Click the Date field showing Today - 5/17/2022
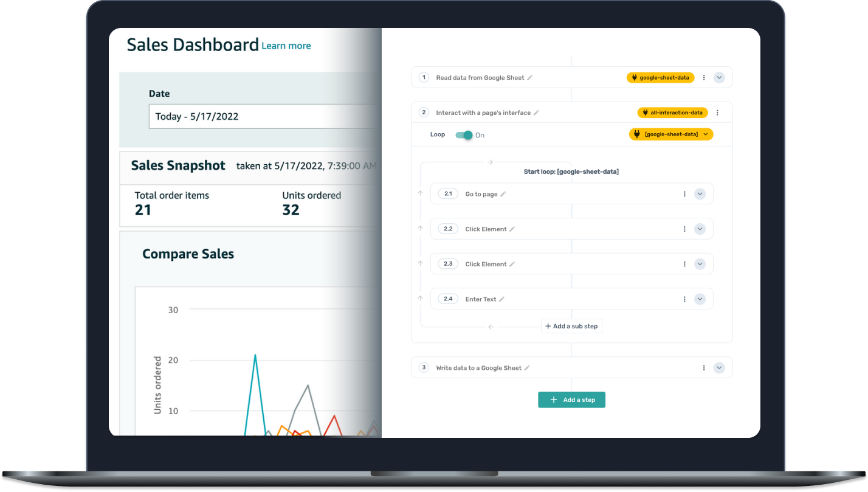868x492 pixels. click(263, 117)
